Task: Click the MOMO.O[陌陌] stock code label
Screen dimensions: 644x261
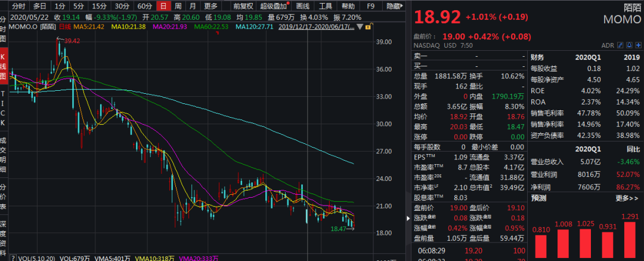Action: tap(33, 27)
